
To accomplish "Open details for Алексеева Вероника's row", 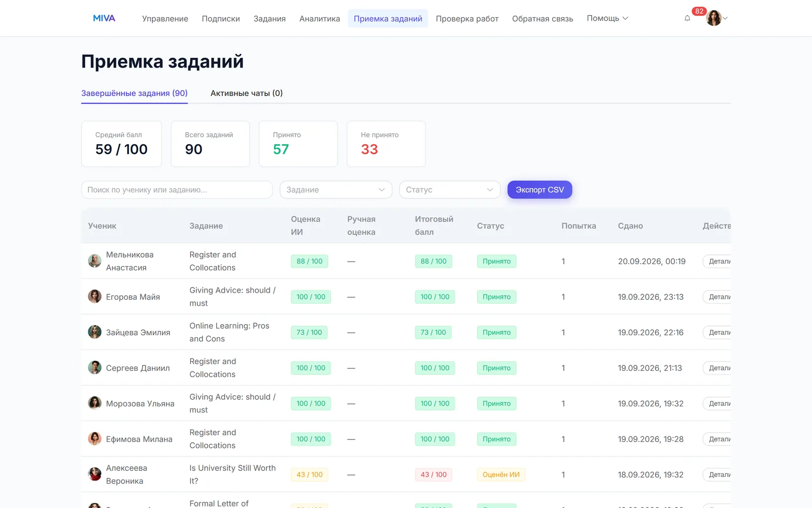I will click(717, 474).
